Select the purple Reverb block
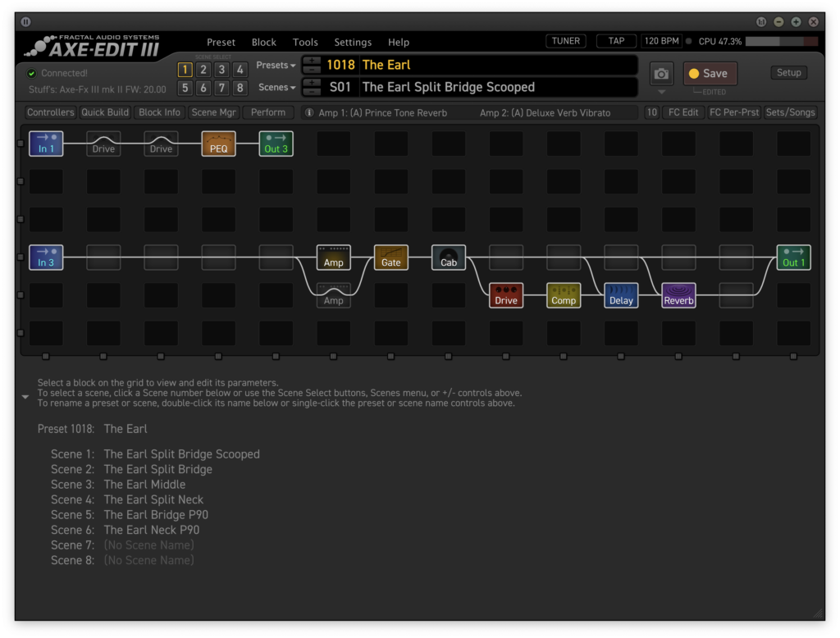This screenshot has width=840, height=638. coord(678,295)
